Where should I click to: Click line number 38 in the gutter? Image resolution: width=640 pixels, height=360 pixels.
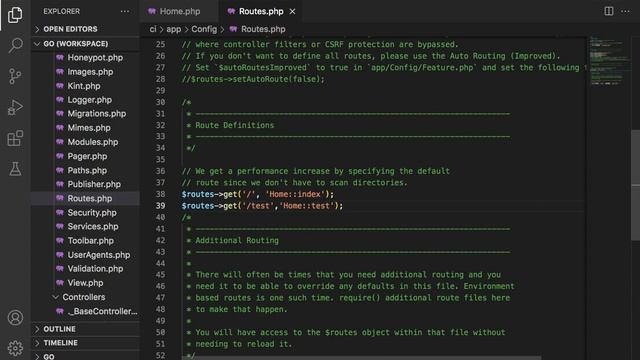160,194
